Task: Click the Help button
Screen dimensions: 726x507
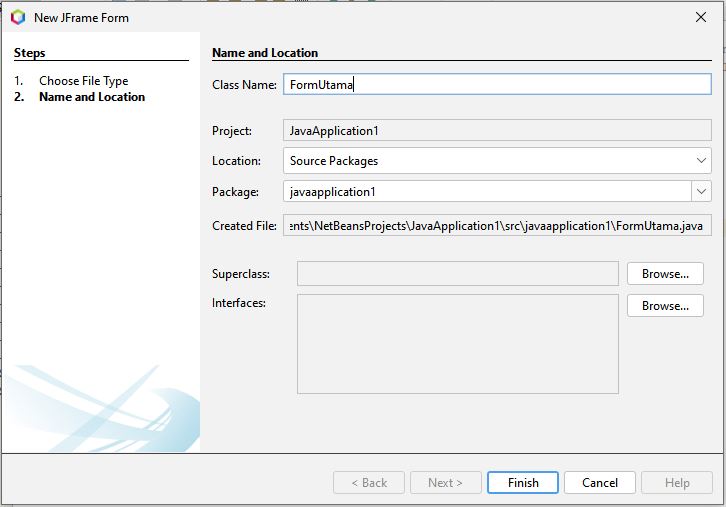Action: click(677, 482)
